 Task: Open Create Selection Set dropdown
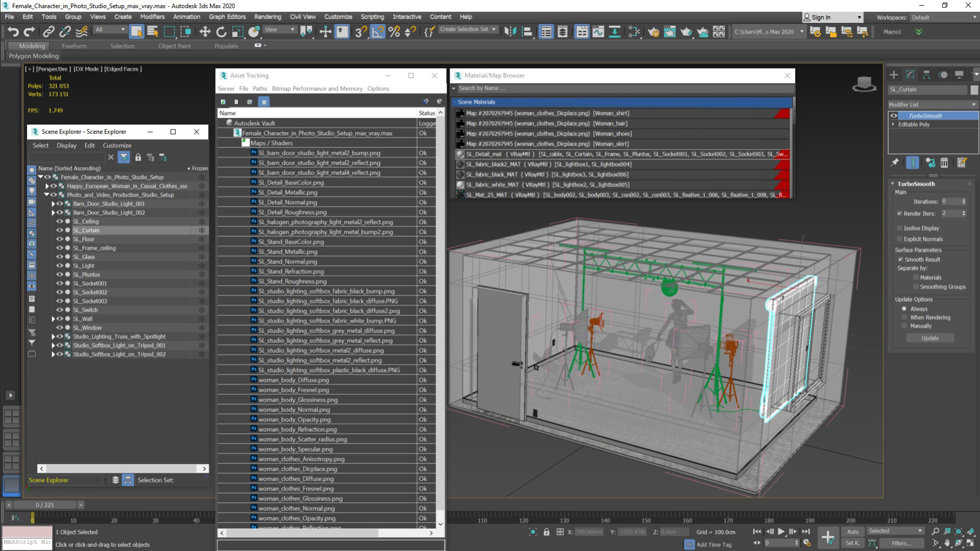click(468, 30)
